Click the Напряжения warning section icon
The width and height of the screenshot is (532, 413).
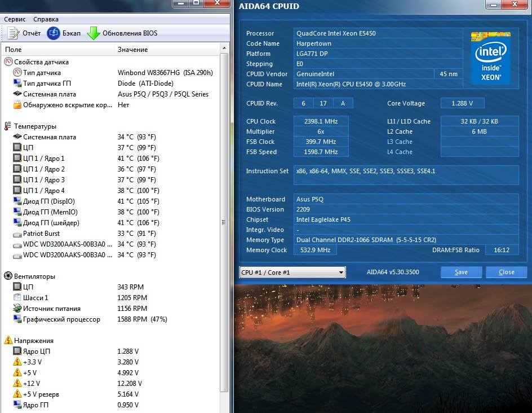8,340
